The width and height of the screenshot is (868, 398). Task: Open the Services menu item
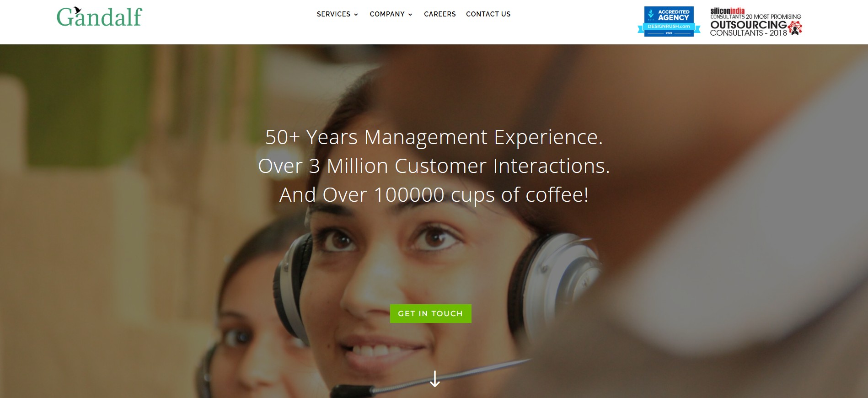[338, 14]
